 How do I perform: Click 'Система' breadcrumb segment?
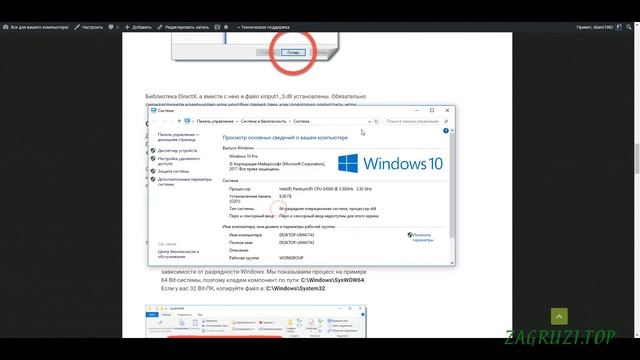click(301, 121)
